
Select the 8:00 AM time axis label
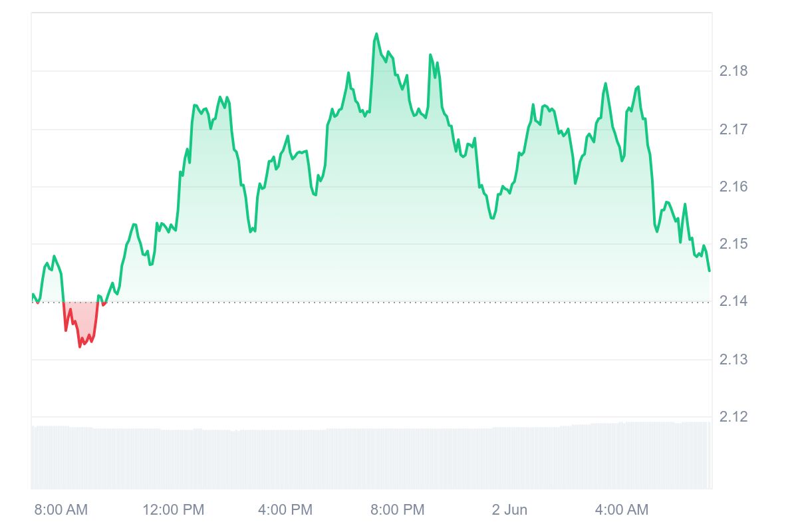pyautogui.click(x=61, y=510)
